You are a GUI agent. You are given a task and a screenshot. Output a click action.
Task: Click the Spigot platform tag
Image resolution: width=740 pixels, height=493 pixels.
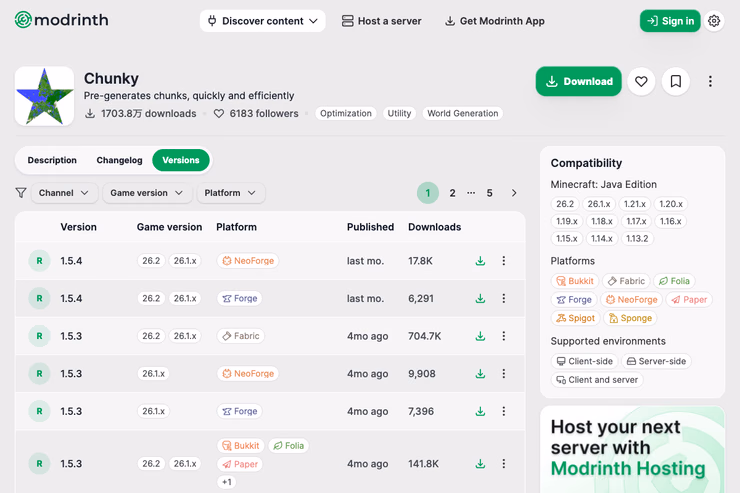coord(576,318)
